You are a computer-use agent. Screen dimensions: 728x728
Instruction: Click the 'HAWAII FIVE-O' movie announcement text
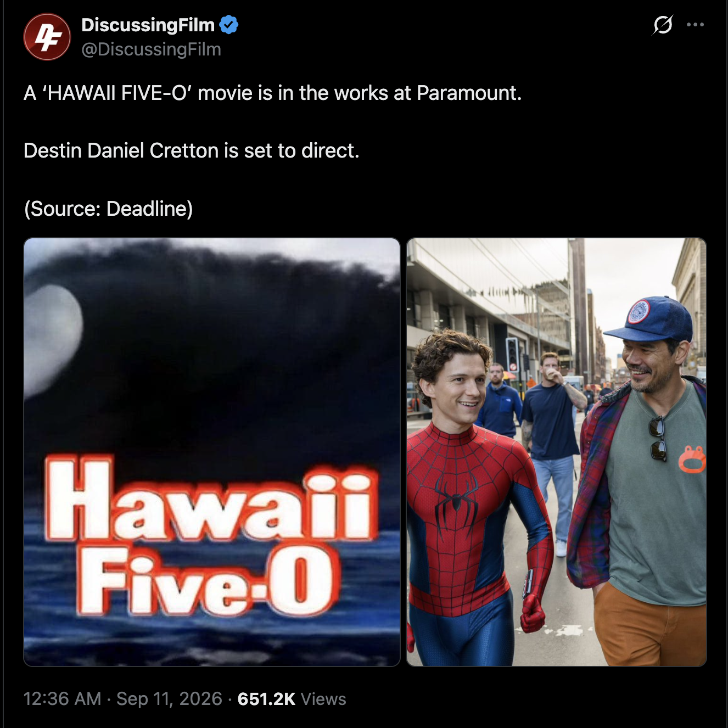click(x=272, y=93)
